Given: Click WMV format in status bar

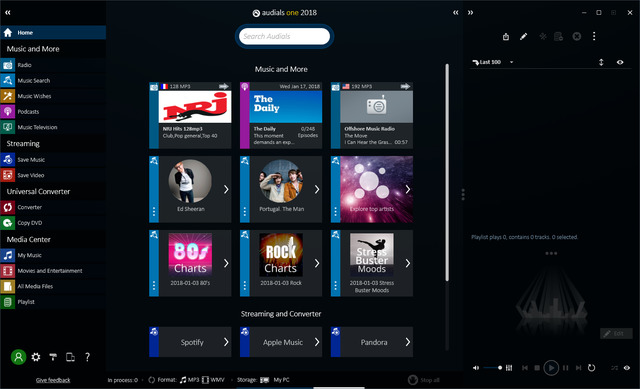Looking at the screenshot, I should pos(213,380).
